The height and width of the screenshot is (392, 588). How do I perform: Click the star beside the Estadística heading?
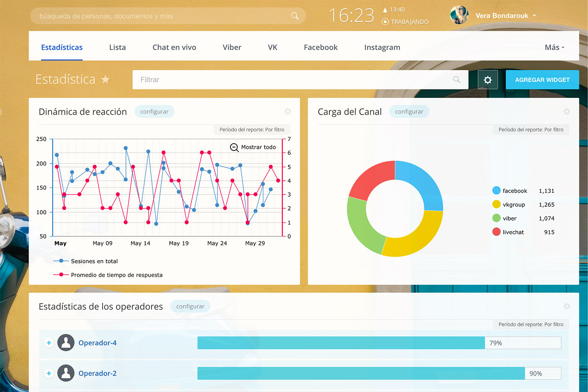pos(105,79)
